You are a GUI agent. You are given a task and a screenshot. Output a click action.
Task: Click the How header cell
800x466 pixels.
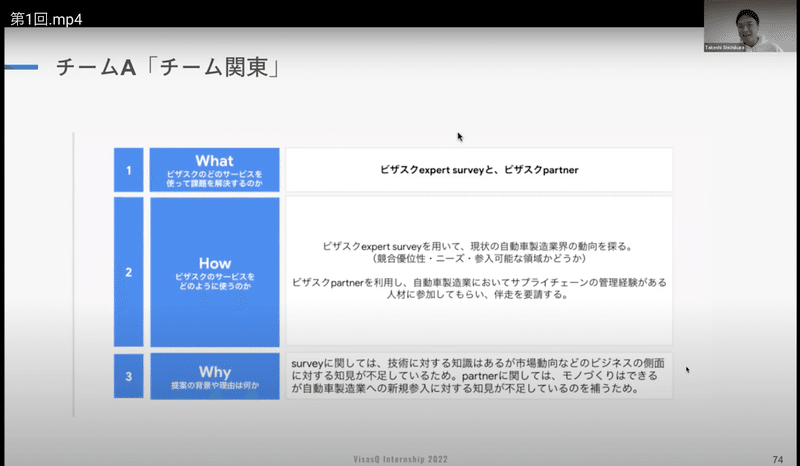(214, 272)
